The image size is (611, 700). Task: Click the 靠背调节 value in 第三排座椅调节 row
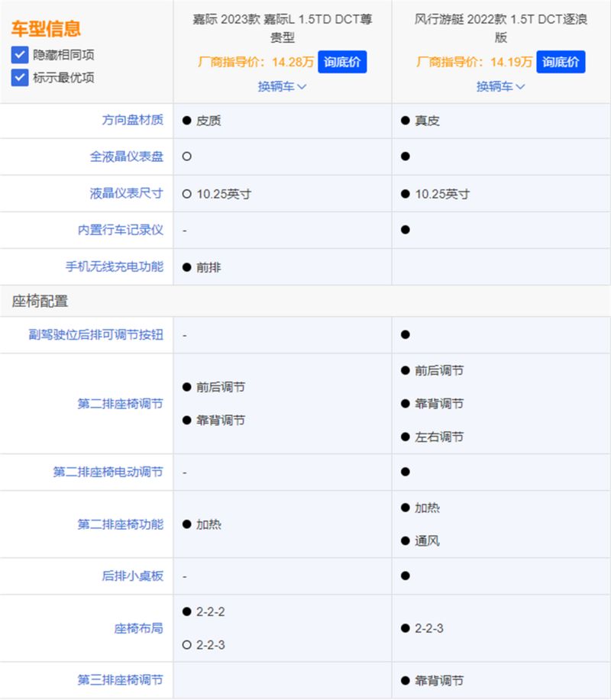pos(439,681)
